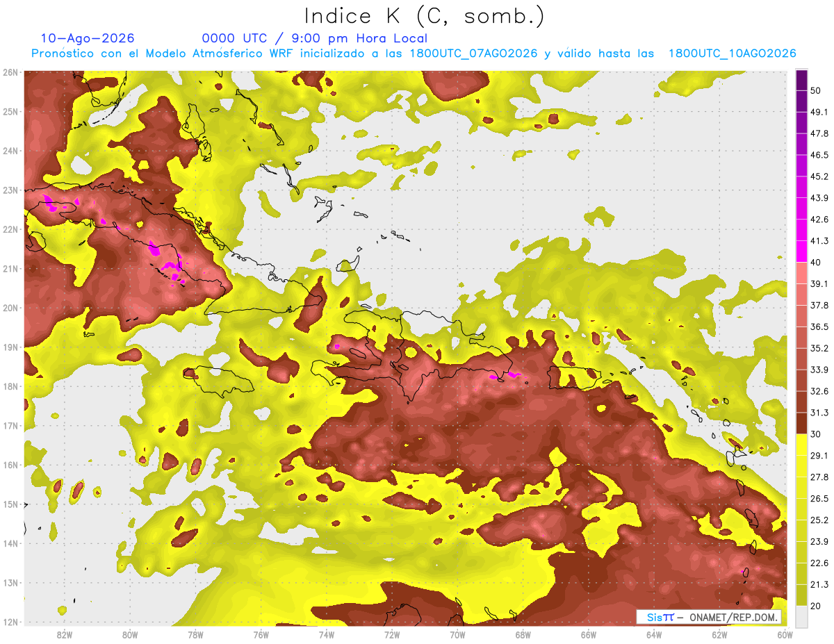This screenshot has height=644, width=834.
Task: Click colorbar value '20'
Action: pyautogui.click(x=816, y=606)
